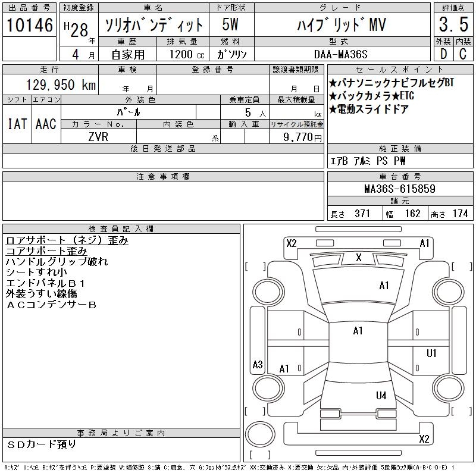Click vehicle history 自家用

click(128, 55)
